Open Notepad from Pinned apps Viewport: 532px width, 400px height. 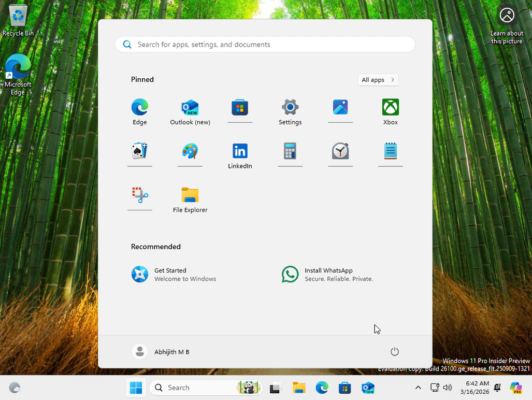pyautogui.click(x=390, y=151)
